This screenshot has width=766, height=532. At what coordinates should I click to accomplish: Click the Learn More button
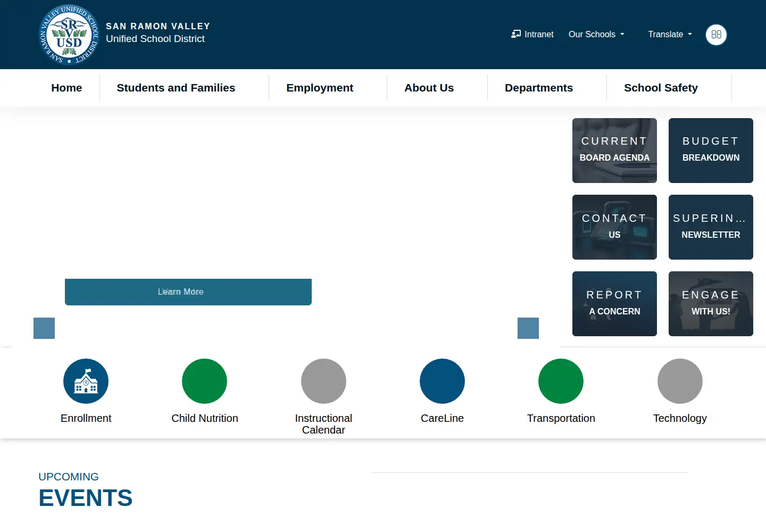(188, 292)
